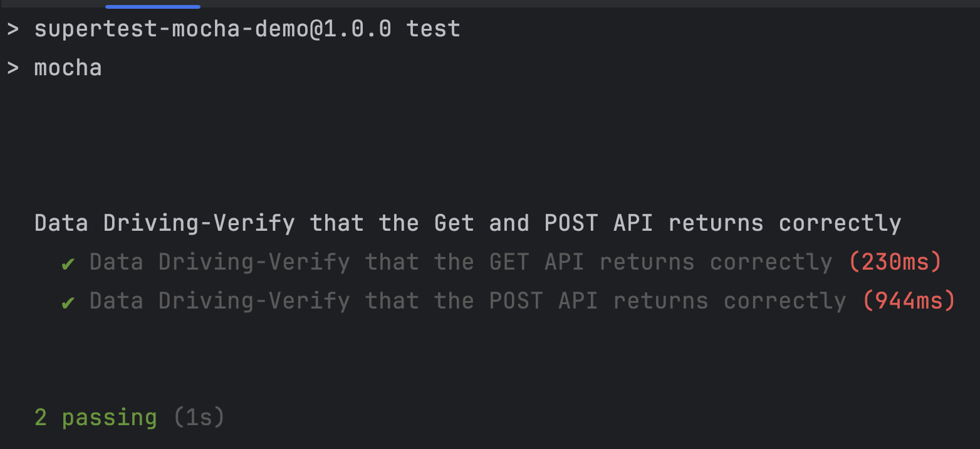
Task: Click the word test after package version
Action: point(434,29)
